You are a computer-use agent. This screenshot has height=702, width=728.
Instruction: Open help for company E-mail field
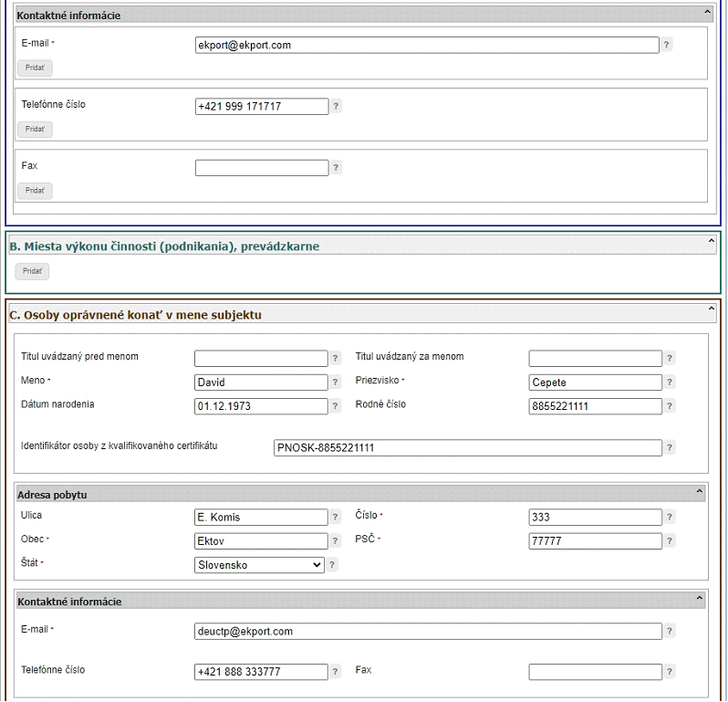[x=666, y=45]
